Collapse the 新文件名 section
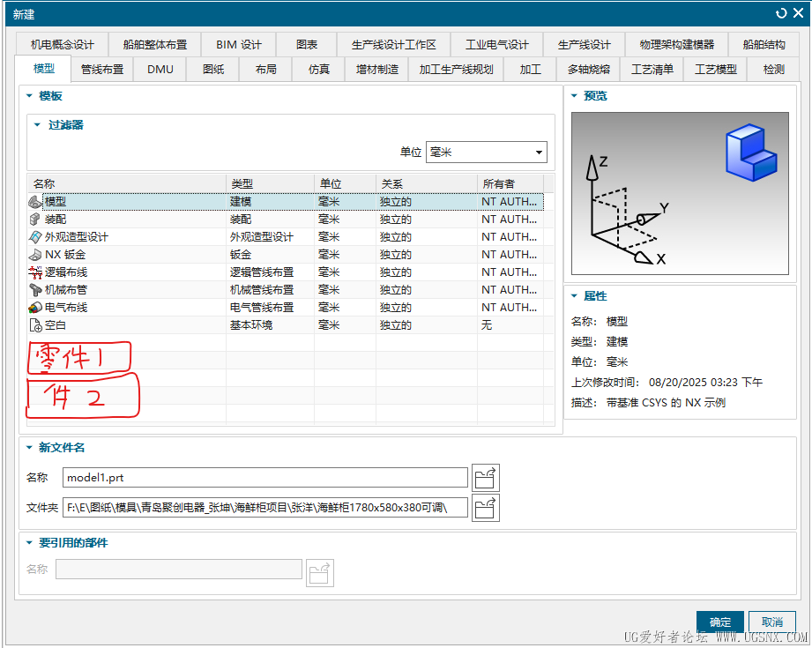The image size is (812, 648). coord(29,448)
